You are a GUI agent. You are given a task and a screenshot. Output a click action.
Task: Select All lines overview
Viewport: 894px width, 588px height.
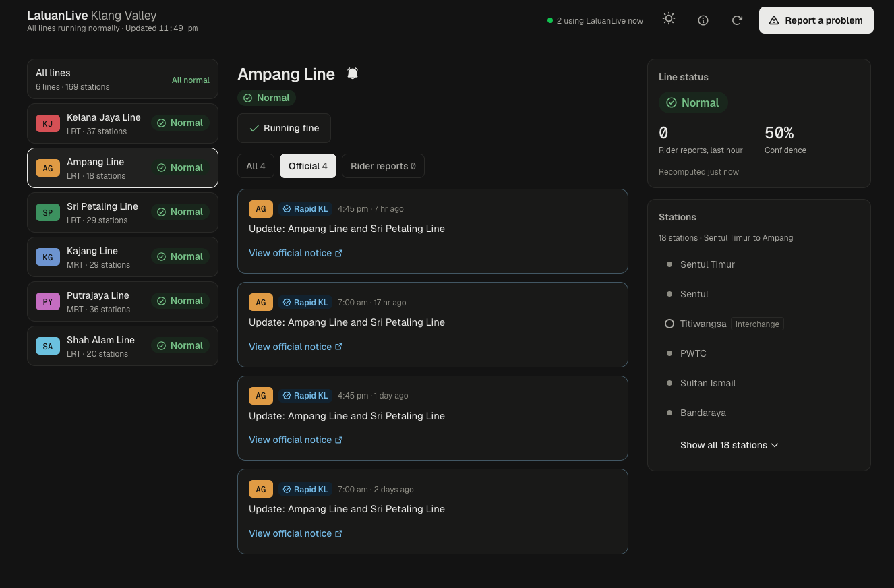pos(123,80)
